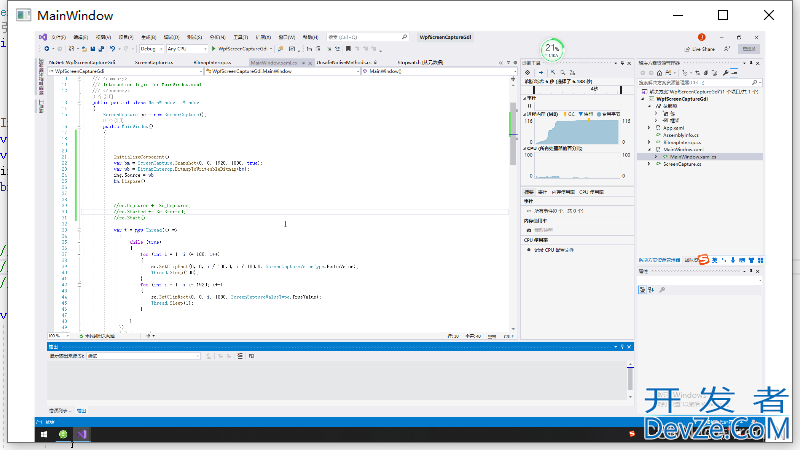The height and width of the screenshot is (450, 800).
Task: Click the Live Share button
Action: [699, 49]
